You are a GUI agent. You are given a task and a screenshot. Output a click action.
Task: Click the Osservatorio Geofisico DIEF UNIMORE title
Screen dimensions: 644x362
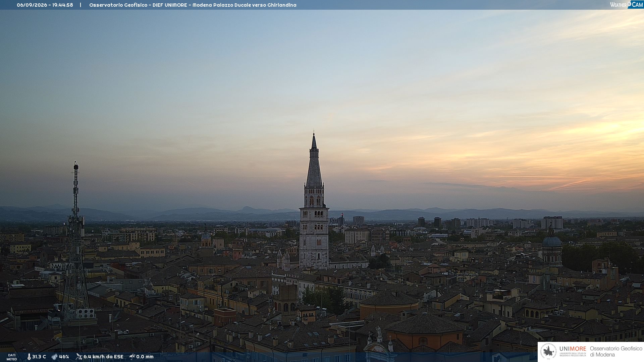coord(193,5)
